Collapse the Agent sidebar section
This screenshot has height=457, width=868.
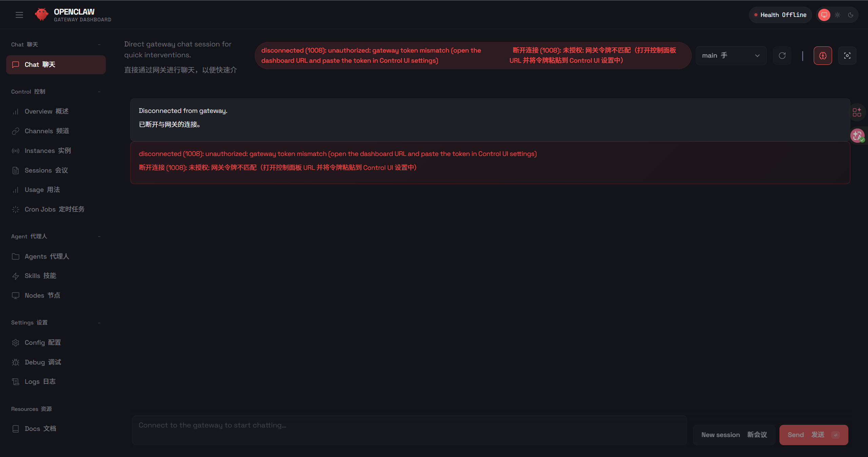[99, 237]
